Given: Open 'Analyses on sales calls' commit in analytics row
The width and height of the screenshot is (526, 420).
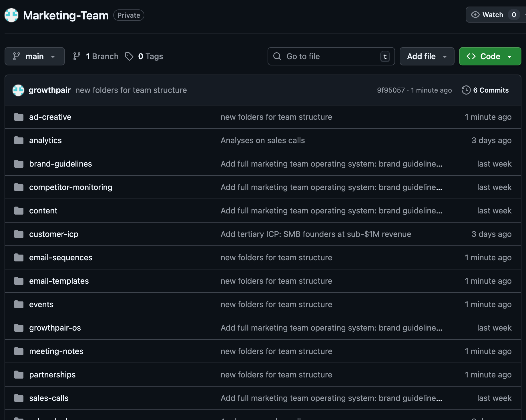Looking at the screenshot, I should click(263, 140).
